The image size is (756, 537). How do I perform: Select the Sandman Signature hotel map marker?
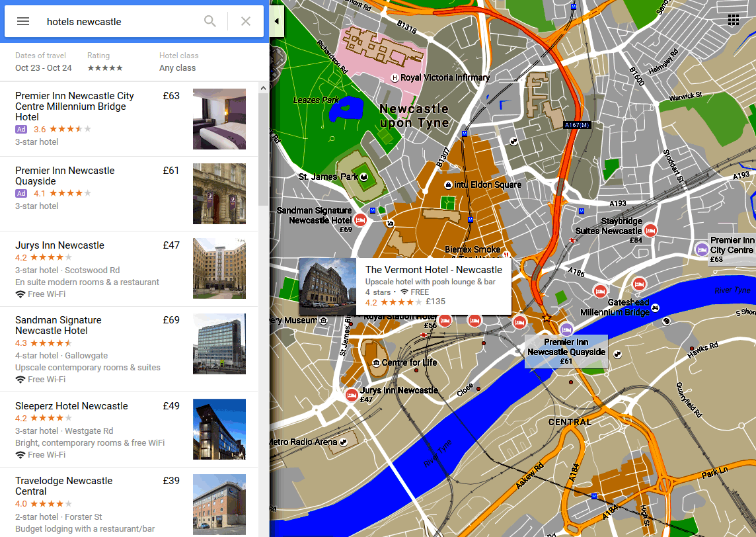360,220
